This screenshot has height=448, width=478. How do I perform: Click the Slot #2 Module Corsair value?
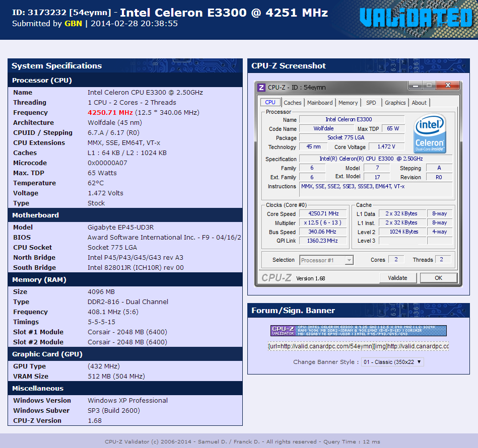point(127,342)
